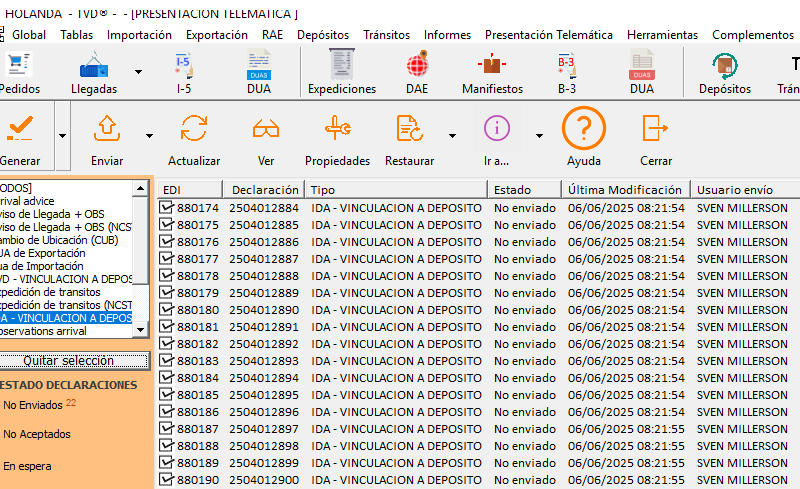800x489 pixels.
Task: Click the Actualizar refresh icon
Action: tap(194, 129)
